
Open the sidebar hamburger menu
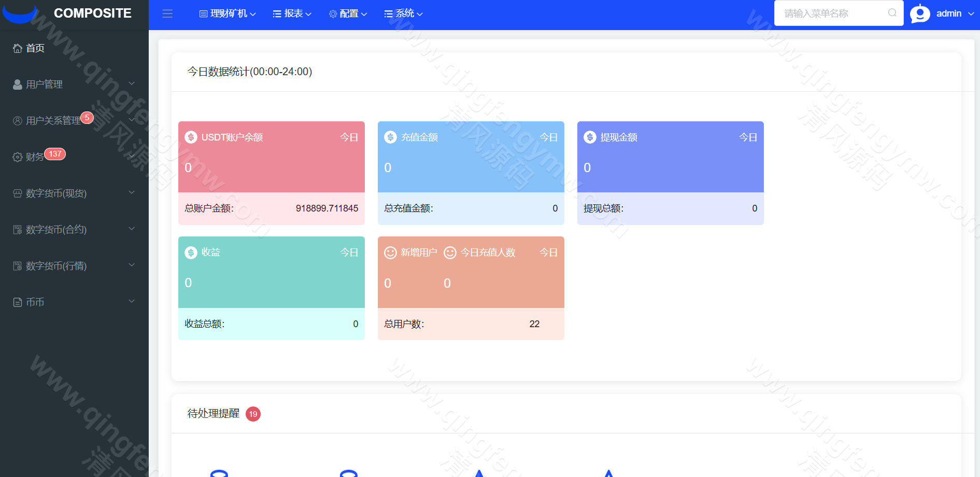click(x=167, y=13)
